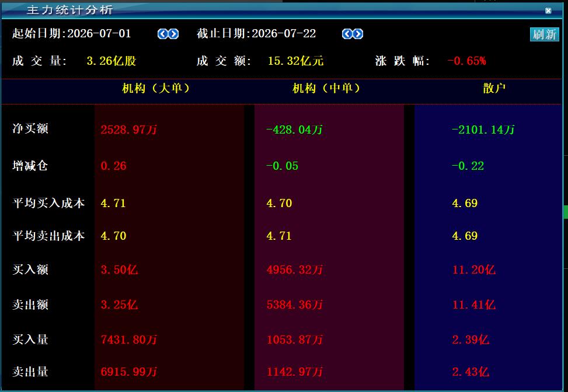Click retail net buy value -2101.14万
This screenshot has width=568, height=392.
pos(483,129)
